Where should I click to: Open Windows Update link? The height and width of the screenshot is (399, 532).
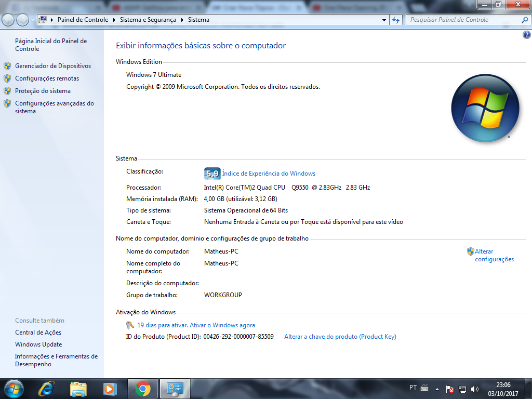click(38, 344)
